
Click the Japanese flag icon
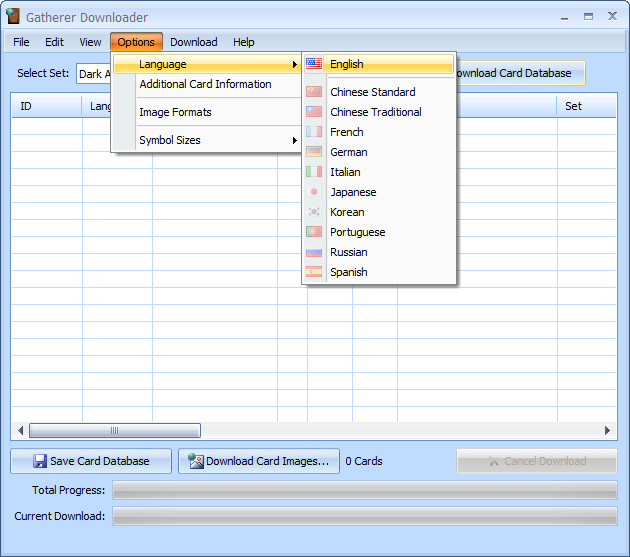click(x=314, y=192)
